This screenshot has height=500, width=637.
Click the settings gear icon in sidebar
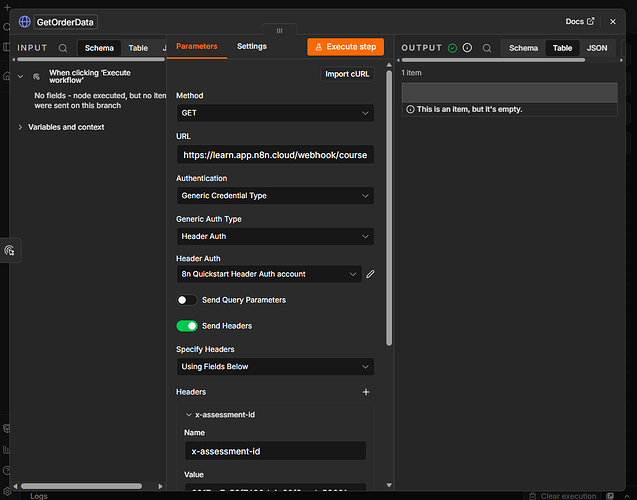tap(6, 492)
